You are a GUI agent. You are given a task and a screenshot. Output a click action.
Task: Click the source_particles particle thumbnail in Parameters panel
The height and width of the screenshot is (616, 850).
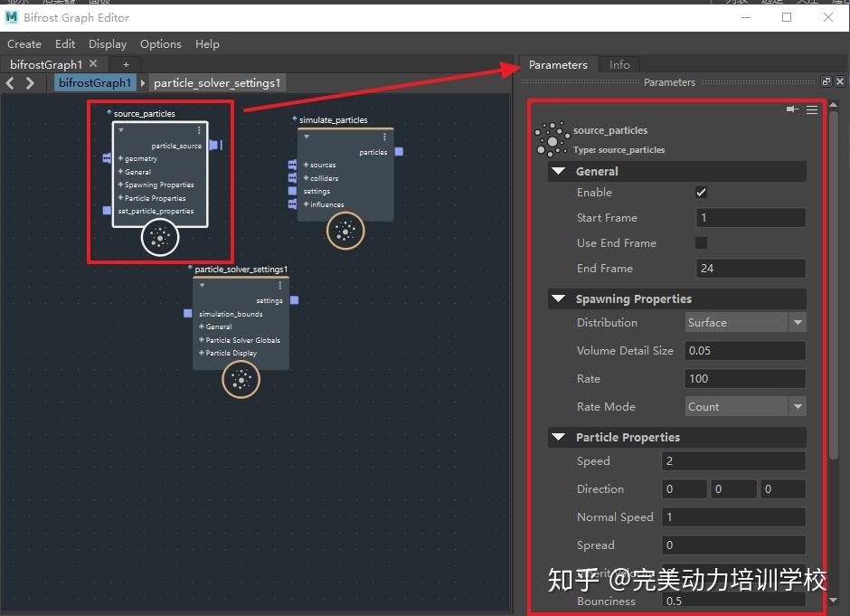(x=552, y=138)
